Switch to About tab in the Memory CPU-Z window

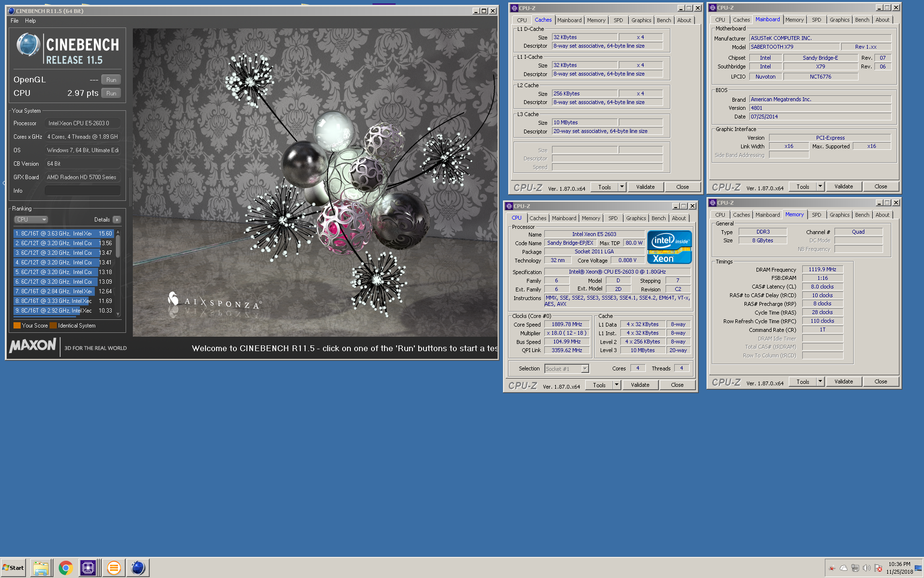[x=882, y=215]
